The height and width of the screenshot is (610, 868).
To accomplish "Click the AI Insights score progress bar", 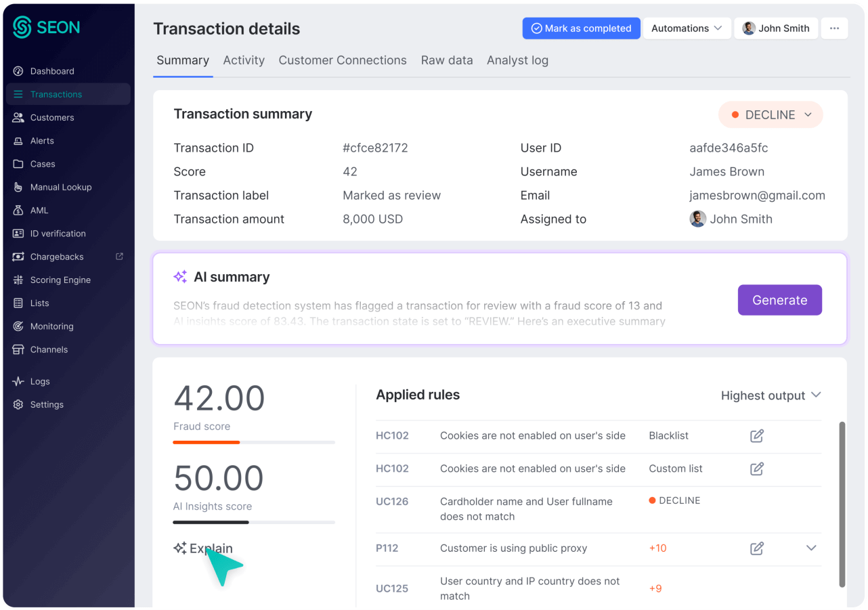I will (x=254, y=522).
